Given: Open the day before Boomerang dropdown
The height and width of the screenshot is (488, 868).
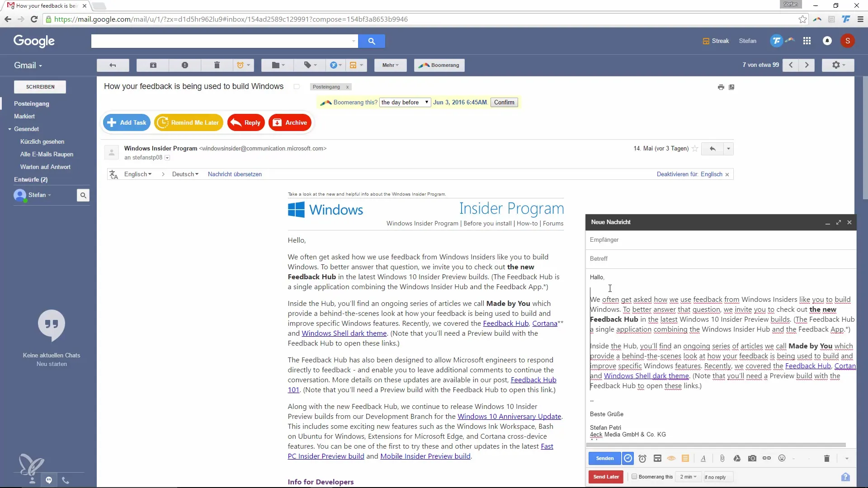Looking at the screenshot, I should point(405,102).
